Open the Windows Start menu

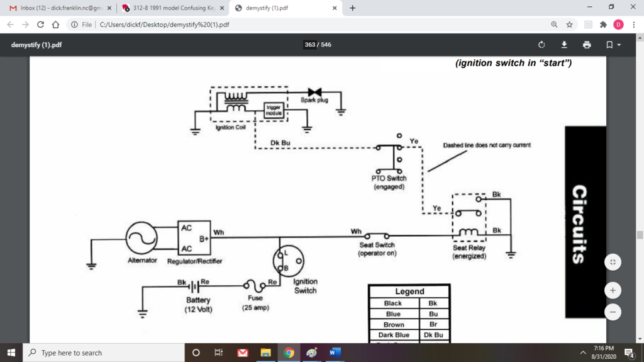tap(11, 353)
